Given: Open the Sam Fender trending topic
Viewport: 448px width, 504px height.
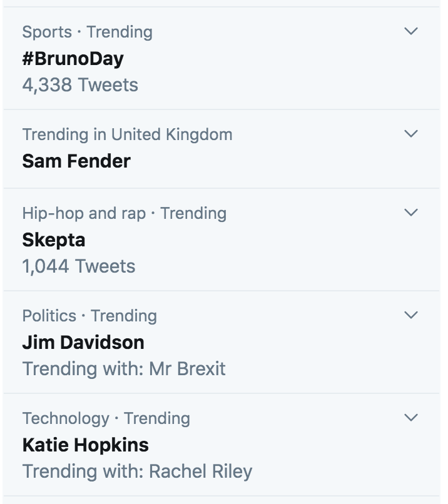Looking at the screenshot, I should [x=76, y=161].
